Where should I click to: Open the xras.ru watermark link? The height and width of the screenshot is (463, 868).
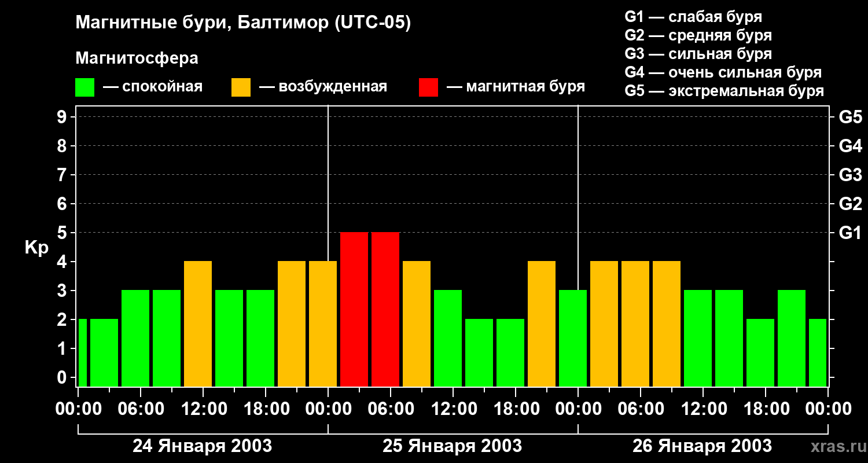pyautogui.click(x=836, y=446)
